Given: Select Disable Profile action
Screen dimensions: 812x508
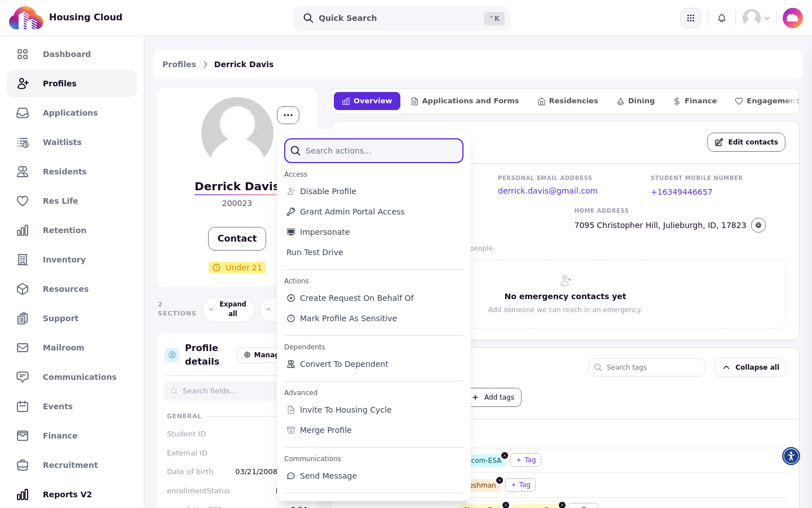Looking at the screenshot, I should (374, 191).
